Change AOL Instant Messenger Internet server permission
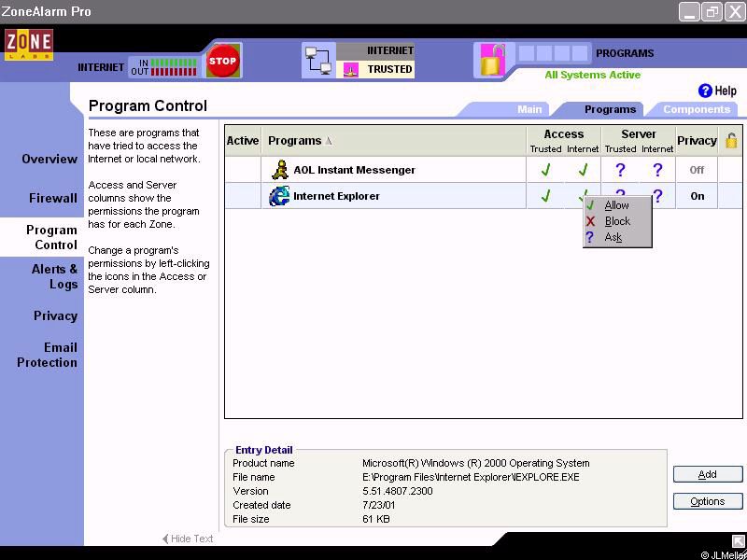 [657, 170]
